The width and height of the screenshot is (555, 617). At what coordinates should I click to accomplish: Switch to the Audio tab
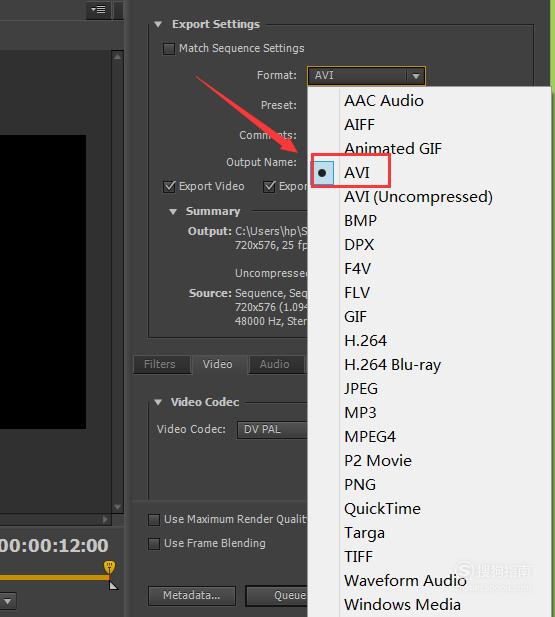276,364
